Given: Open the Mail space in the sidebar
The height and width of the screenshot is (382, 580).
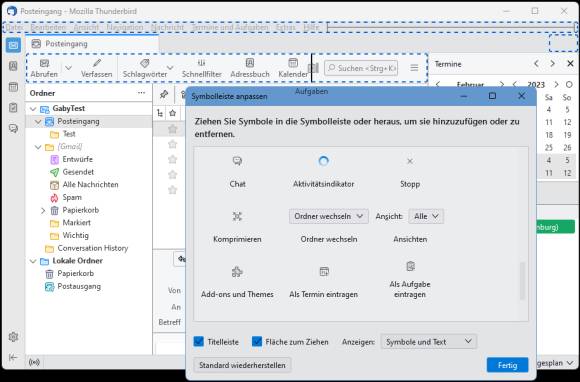Looking at the screenshot, I should point(13,45).
